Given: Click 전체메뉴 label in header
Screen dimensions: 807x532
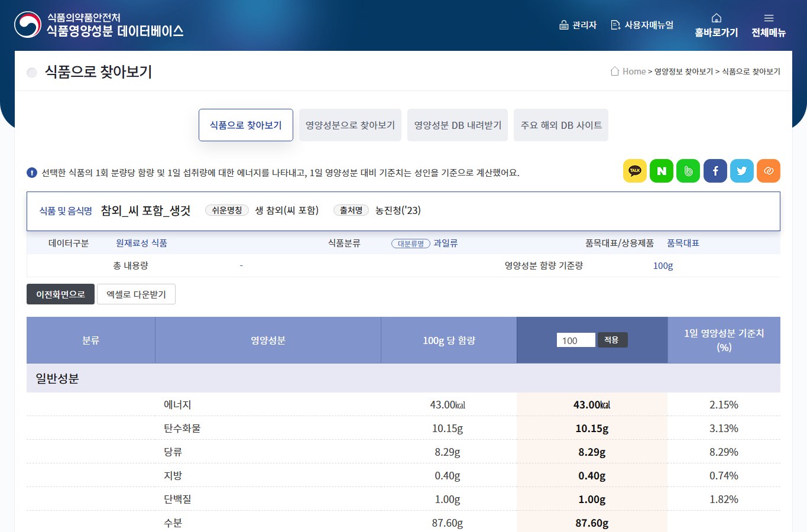Looking at the screenshot, I should tap(769, 33).
